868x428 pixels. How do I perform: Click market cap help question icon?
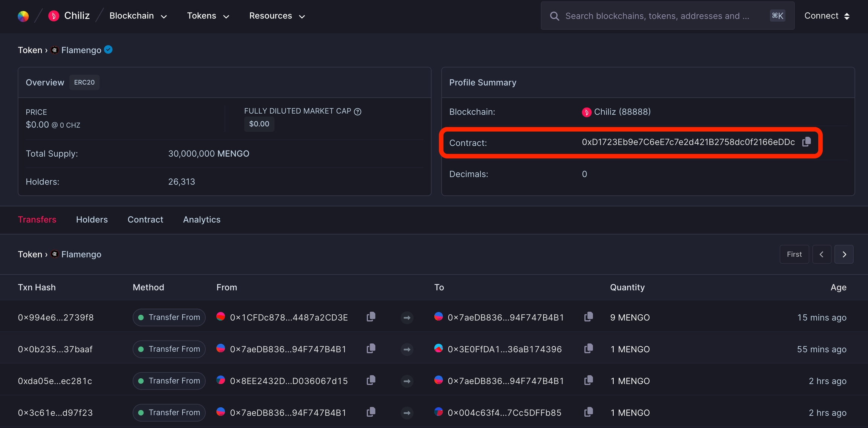[x=358, y=111]
